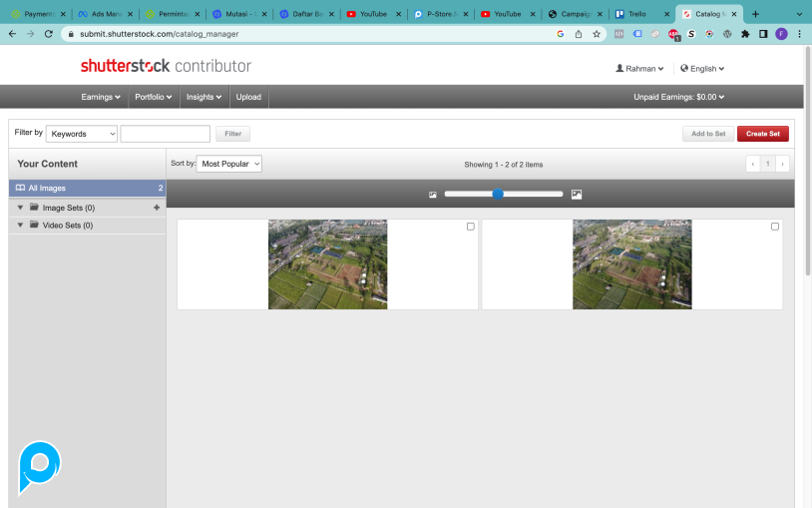
Task: Click the Upload link in navigation
Action: pyautogui.click(x=248, y=97)
